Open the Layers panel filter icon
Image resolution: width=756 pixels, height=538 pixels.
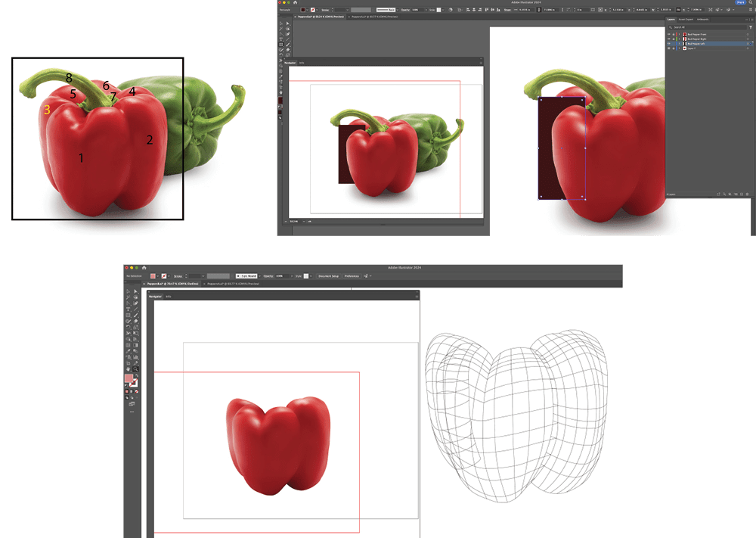coord(751,27)
